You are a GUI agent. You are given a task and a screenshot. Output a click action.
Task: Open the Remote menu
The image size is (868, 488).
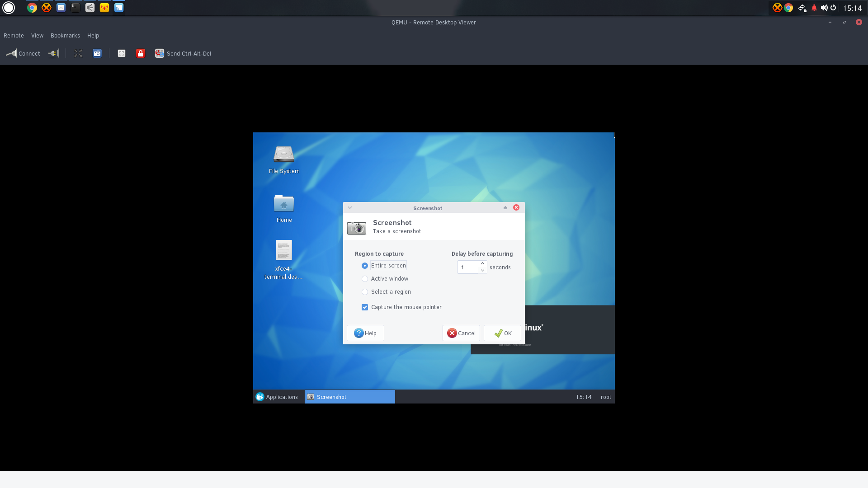coord(14,36)
